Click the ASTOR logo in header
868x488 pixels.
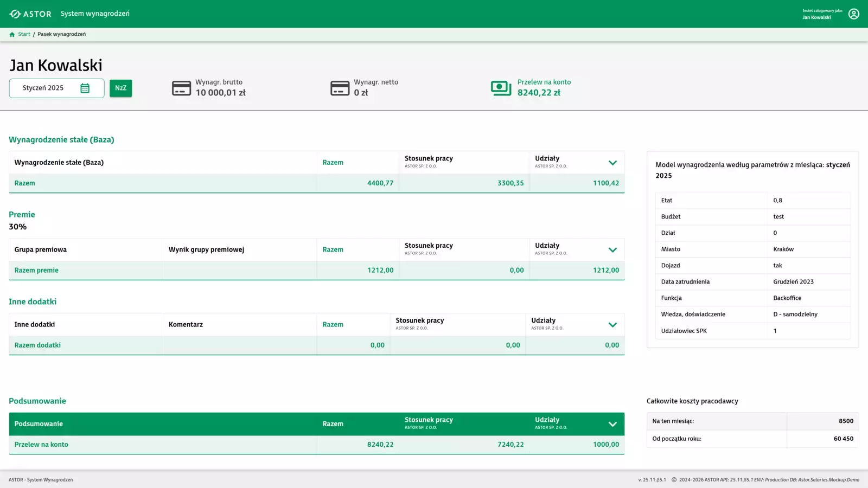(30, 14)
